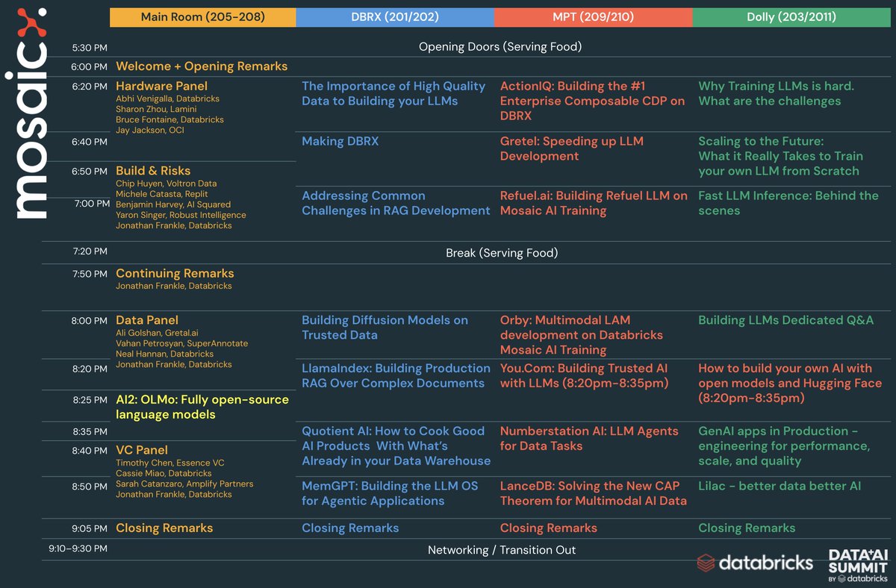Viewport: 896px width, 588px height.
Task: Open Numberstation AI LLM Agents talk
Action: point(589,438)
